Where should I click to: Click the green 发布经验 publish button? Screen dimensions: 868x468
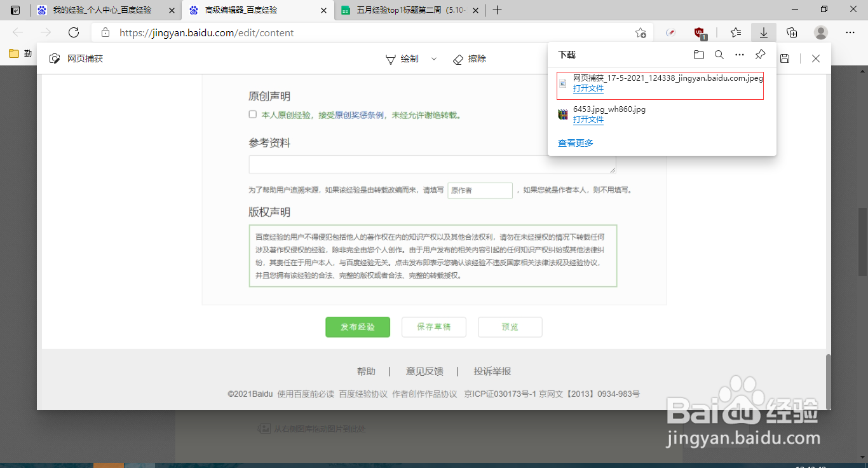pyautogui.click(x=358, y=327)
